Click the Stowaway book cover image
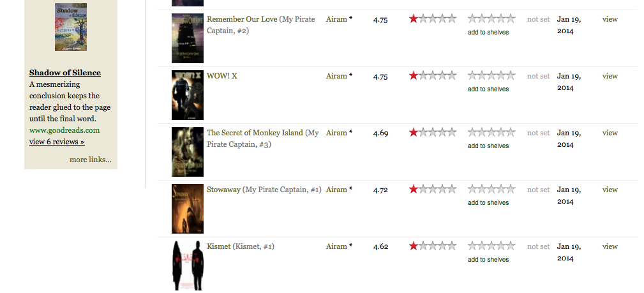The height and width of the screenshot is (293, 644). 187,209
